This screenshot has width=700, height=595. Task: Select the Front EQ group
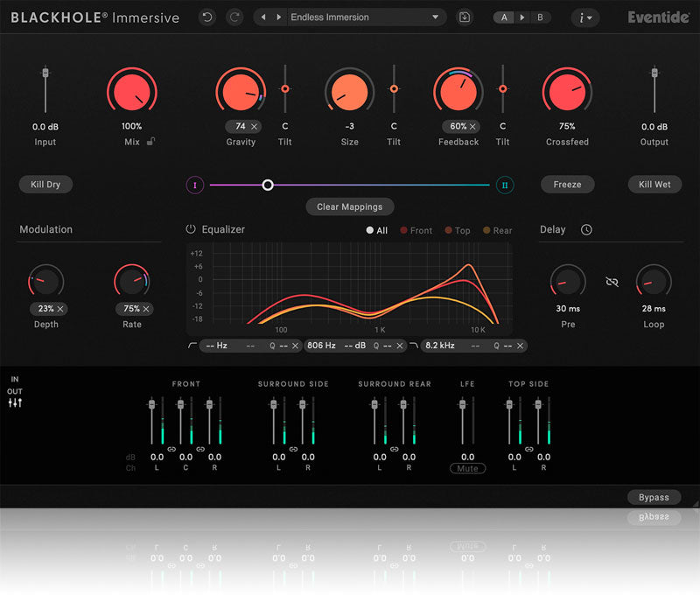pos(416,230)
